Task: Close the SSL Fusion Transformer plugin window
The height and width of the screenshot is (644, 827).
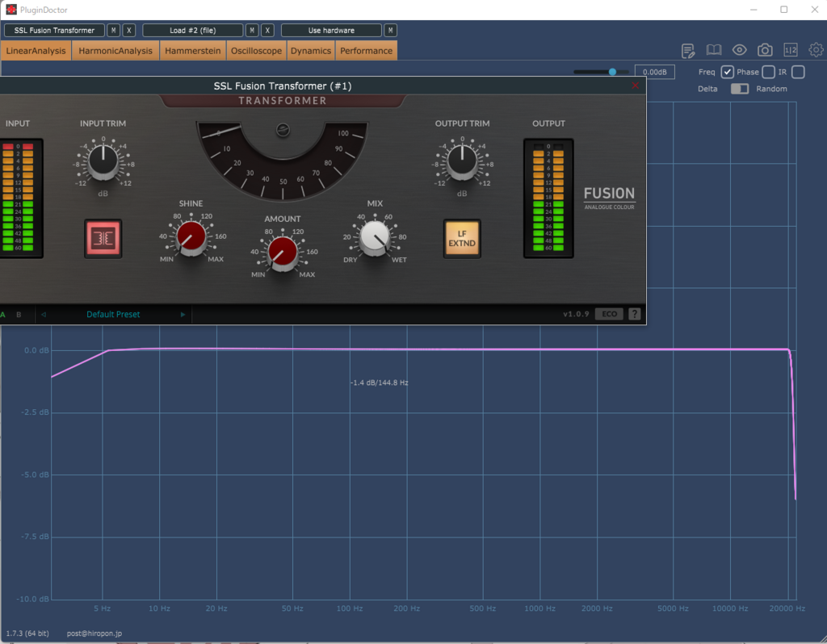Action: tap(635, 86)
